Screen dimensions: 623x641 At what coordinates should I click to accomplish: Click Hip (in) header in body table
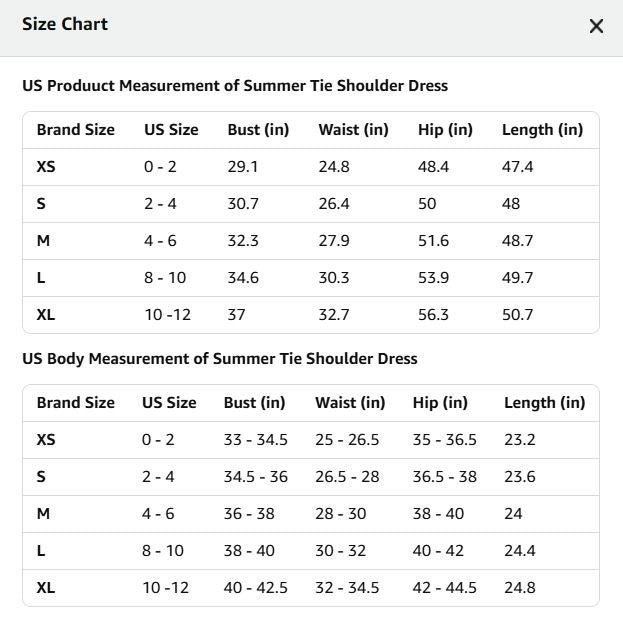coord(440,403)
